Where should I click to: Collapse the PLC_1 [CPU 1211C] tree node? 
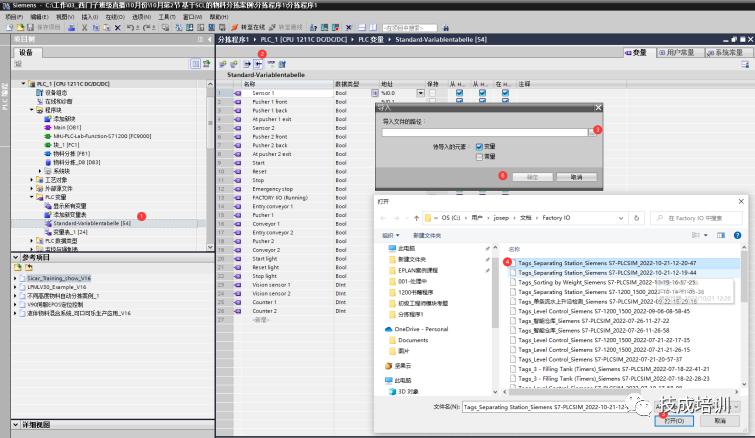coord(25,84)
